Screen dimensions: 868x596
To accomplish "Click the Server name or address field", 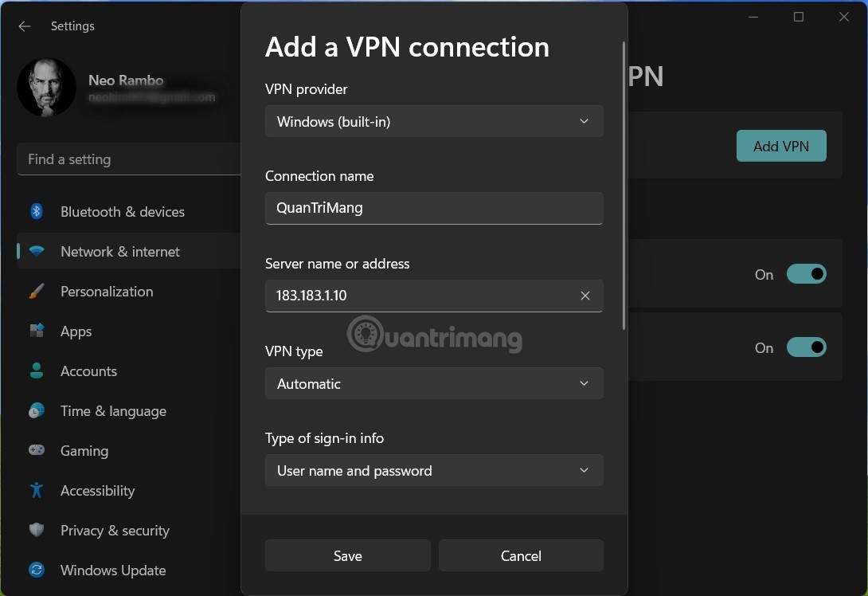I will [434, 296].
